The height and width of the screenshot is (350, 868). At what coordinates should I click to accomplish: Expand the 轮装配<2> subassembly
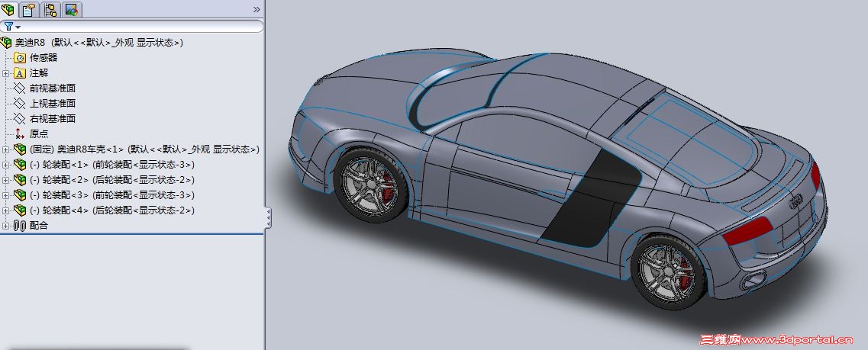coord(5,180)
